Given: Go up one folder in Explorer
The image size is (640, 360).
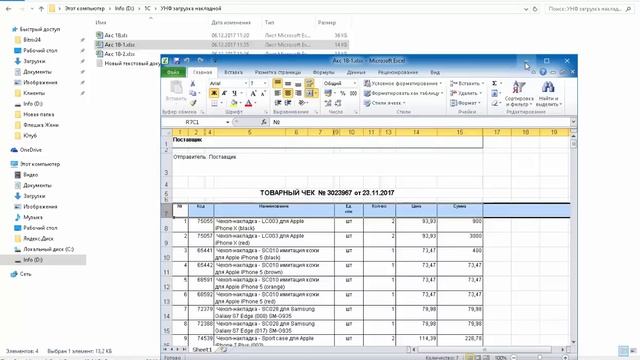Looking at the screenshot, I should click(x=41, y=9).
